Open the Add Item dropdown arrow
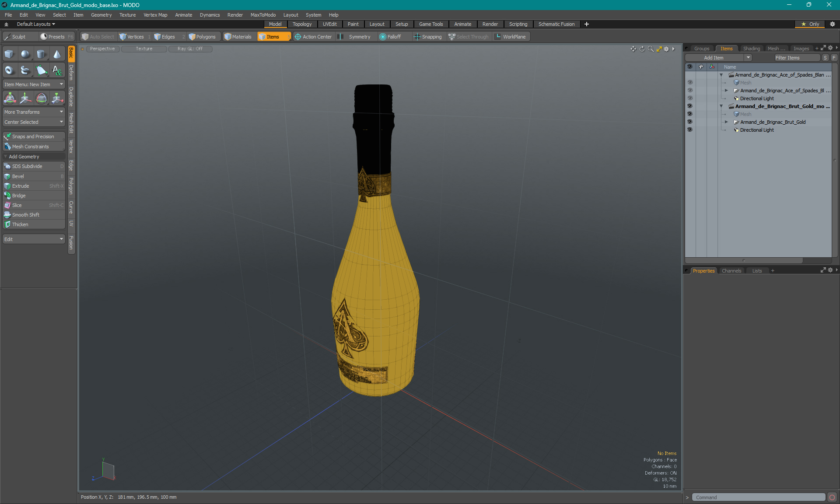Image resolution: width=840 pixels, height=504 pixels. [749, 58]
